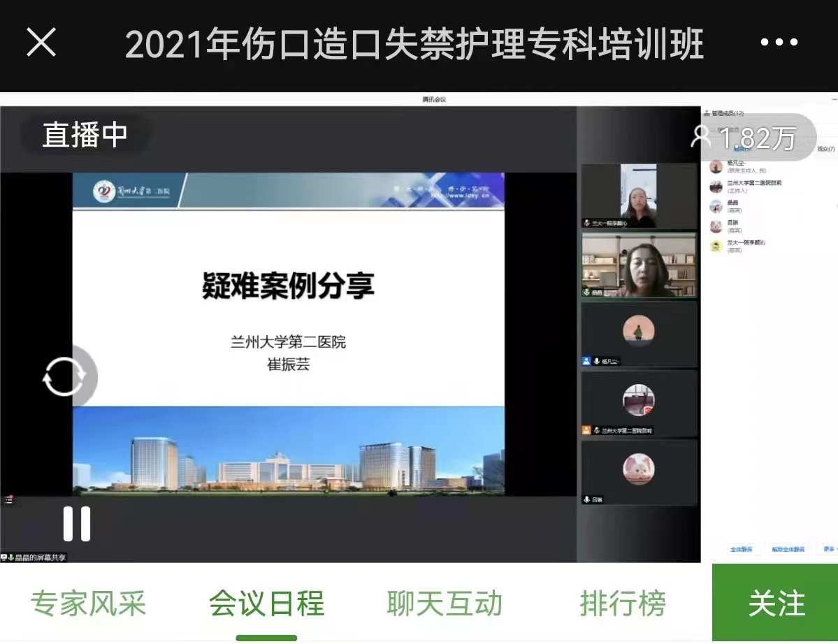838x644 pixels.
Task: Open the 排行榜 tab
Action: tap(623, 603)
